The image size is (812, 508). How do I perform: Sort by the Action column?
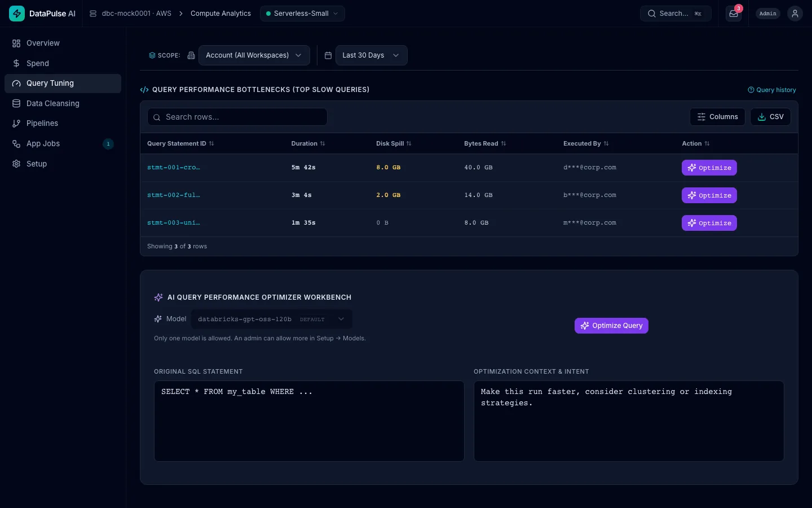point(696,143)
